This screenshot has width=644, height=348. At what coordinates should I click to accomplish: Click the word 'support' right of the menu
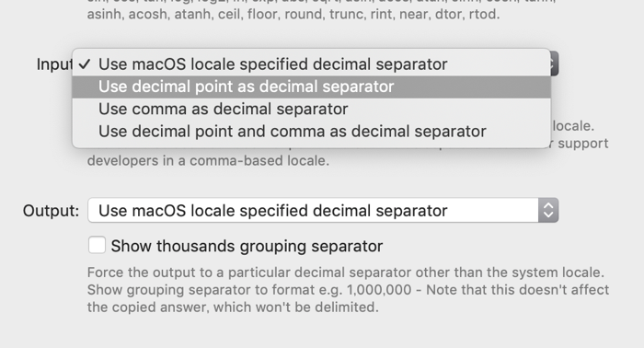pyautogui.click(x=582, y=144)
